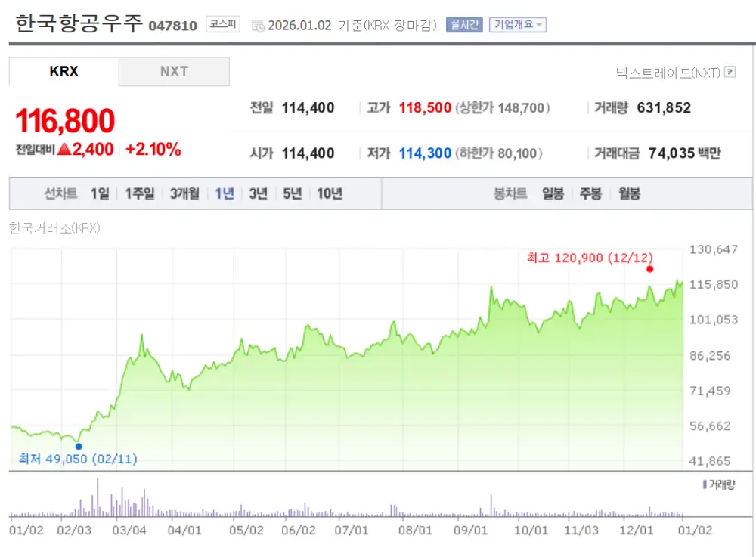The height and width of the screenshot is (557, 756).
Task: Click the 넥스트레이드(NXT) link text
Action: click(x=668, y=73)
